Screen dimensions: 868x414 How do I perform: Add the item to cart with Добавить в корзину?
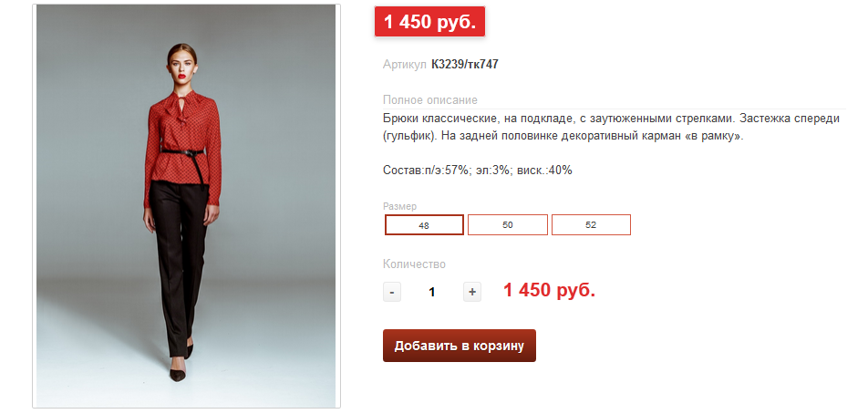click(460, 346)
